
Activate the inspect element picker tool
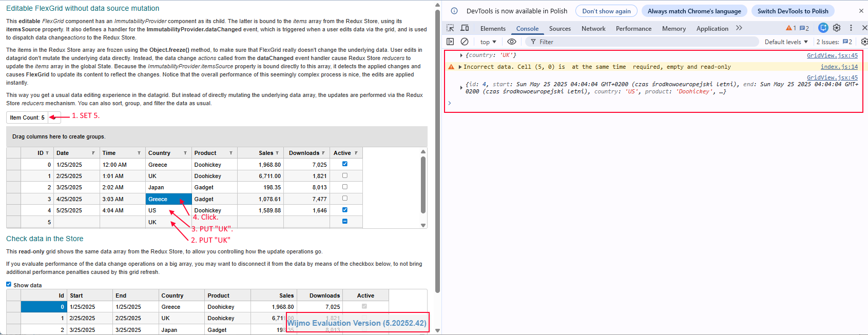point(450,28)
